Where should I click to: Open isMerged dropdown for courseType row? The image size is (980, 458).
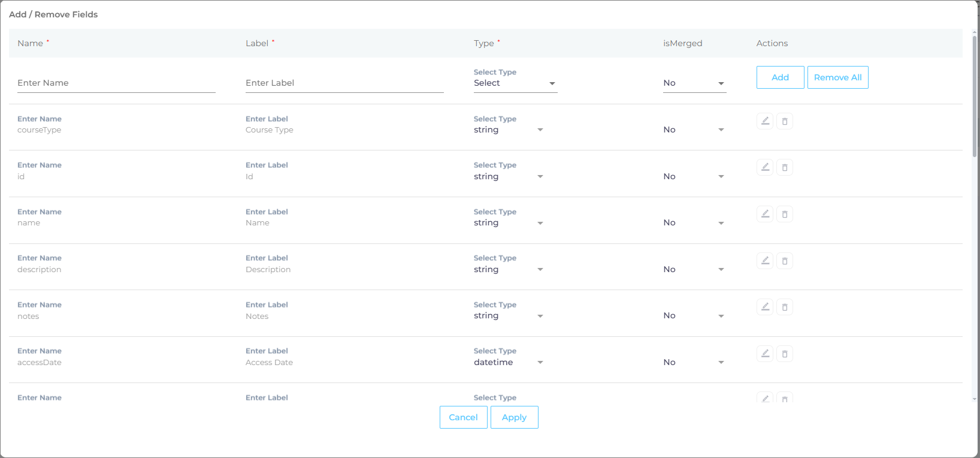click(694, 130)
